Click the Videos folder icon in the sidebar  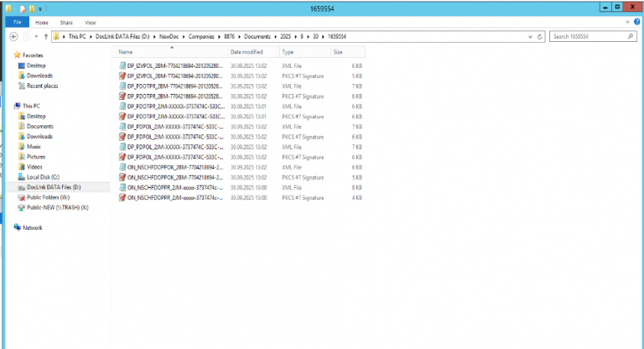click(x=21, y=166)
